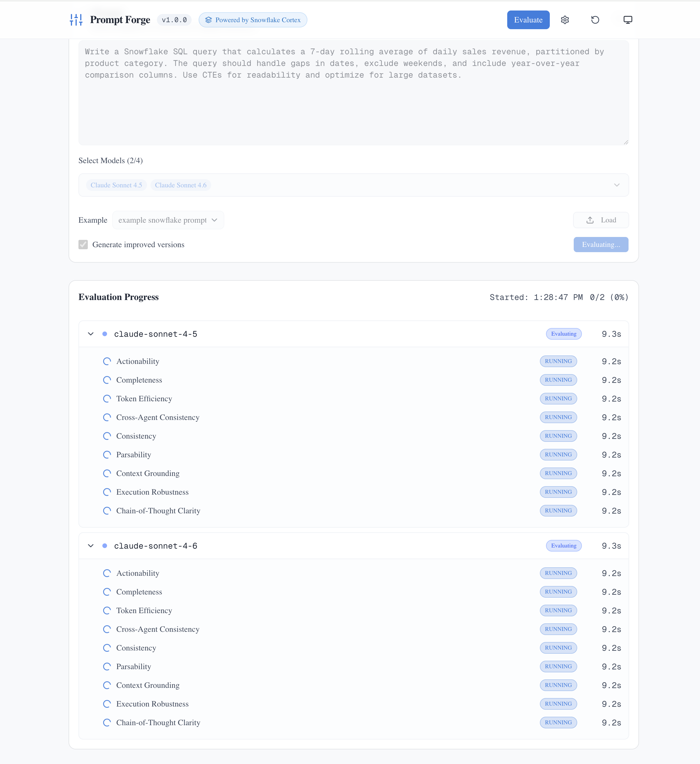Click status dot next to claude-sonnet-4-6

tap(105, 546)
